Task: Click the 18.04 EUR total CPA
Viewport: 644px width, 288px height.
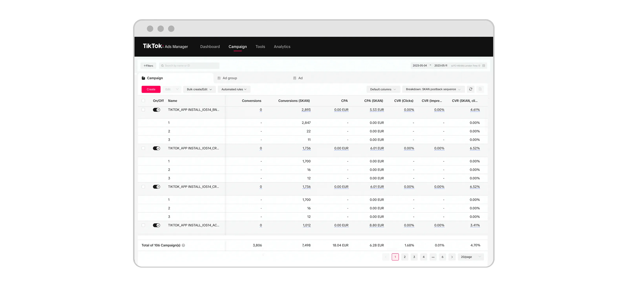Action: (340, 245)
